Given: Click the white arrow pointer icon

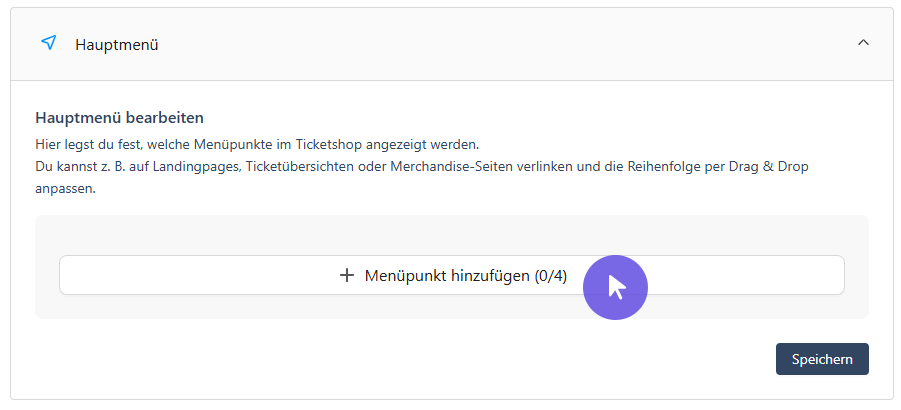Looking at the screenshot, I should (x=617, y=287).
